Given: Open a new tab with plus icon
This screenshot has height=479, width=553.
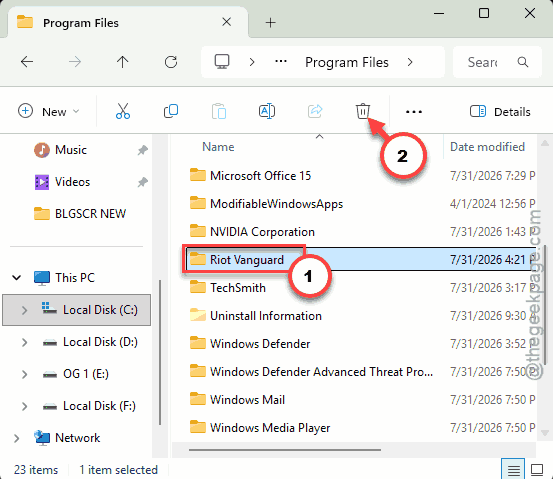Looking at the screenshot, I should click(x=271, y=23).
